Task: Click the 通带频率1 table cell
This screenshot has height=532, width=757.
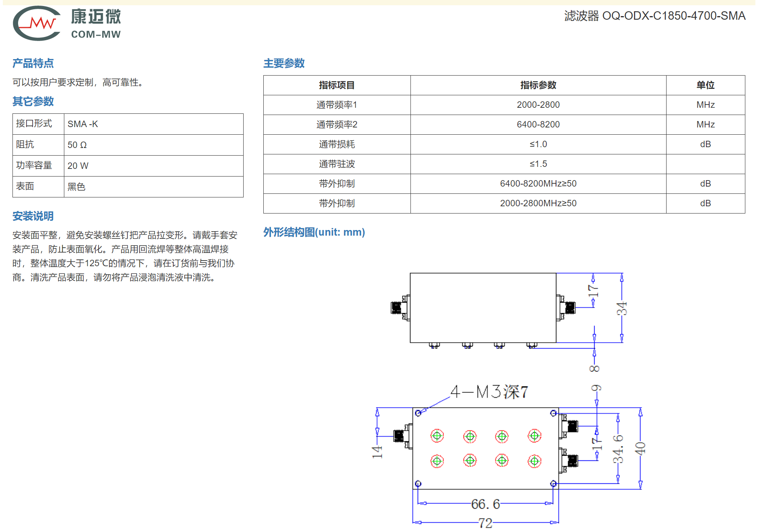Action: (x=337, y=105)
